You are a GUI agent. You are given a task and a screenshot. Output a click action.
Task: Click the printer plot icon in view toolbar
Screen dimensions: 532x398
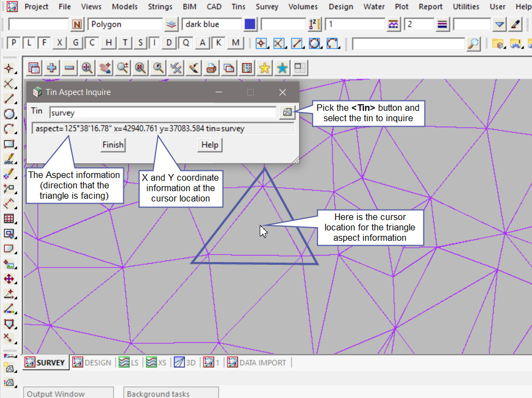click(x=212, y=68)
